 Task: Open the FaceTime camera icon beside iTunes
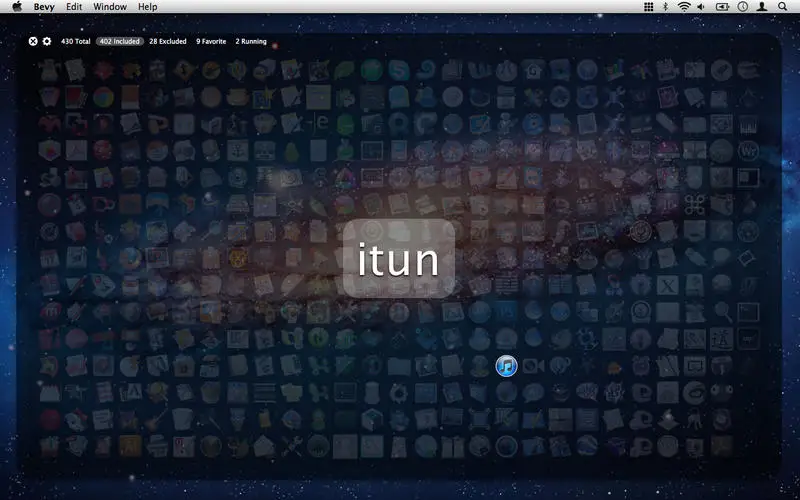pos(533,366)
